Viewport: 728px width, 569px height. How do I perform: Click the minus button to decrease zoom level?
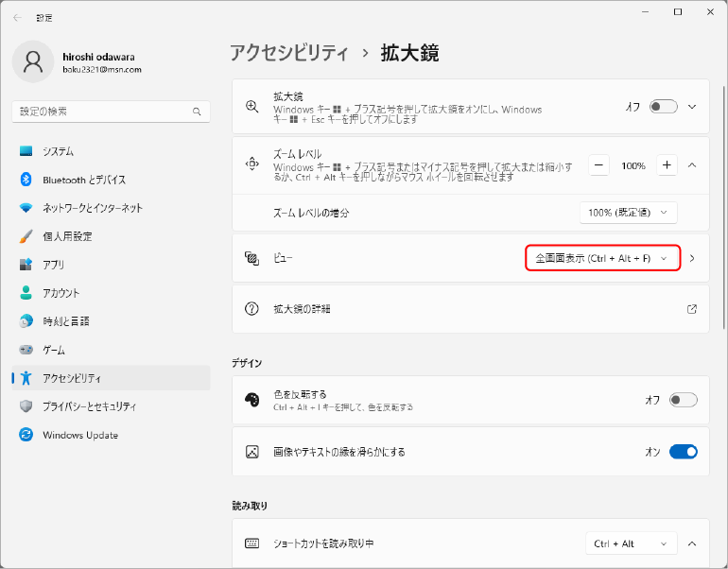599,165
